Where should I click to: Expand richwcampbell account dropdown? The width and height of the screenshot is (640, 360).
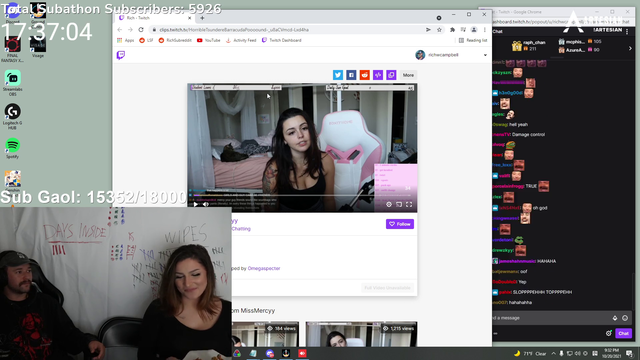coord(485,55)
